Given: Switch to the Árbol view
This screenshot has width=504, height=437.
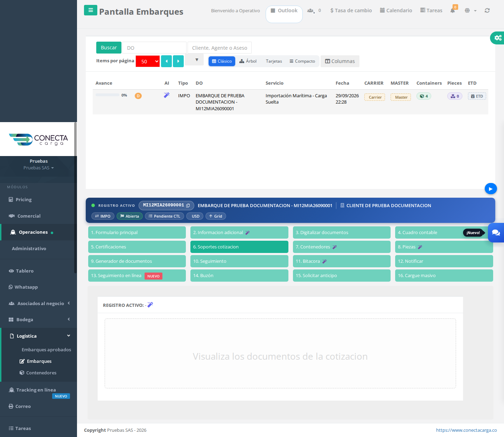Looking at the screenshot, I should coord(248,61).
